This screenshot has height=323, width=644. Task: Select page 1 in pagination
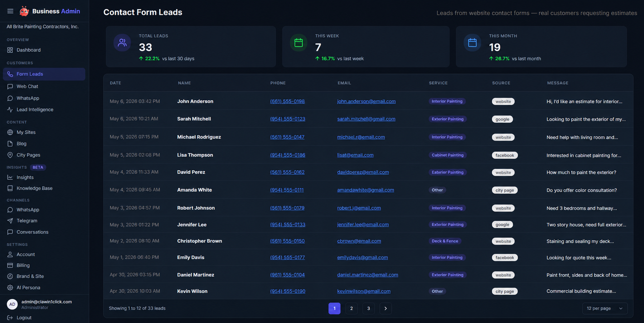tap(334, 308)
